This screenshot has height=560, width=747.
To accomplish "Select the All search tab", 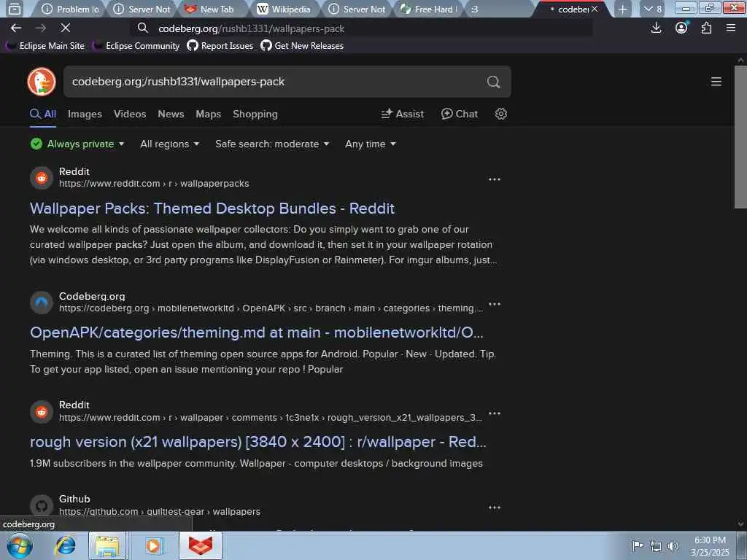I will [43, 114].
